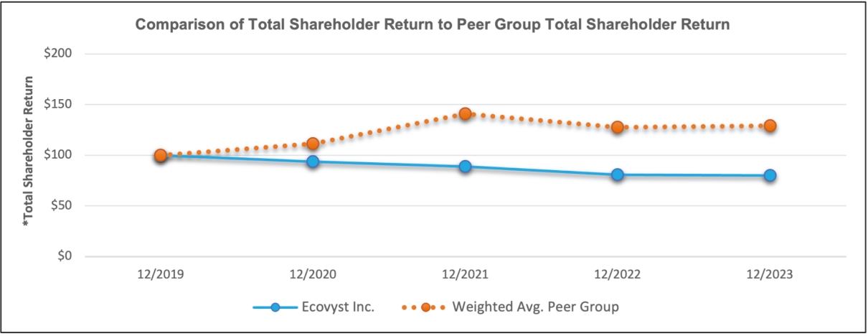868x336 pixels.
Task: Click the Ecovyst 12/2019 data point
Action: click(x=160, y=156)
